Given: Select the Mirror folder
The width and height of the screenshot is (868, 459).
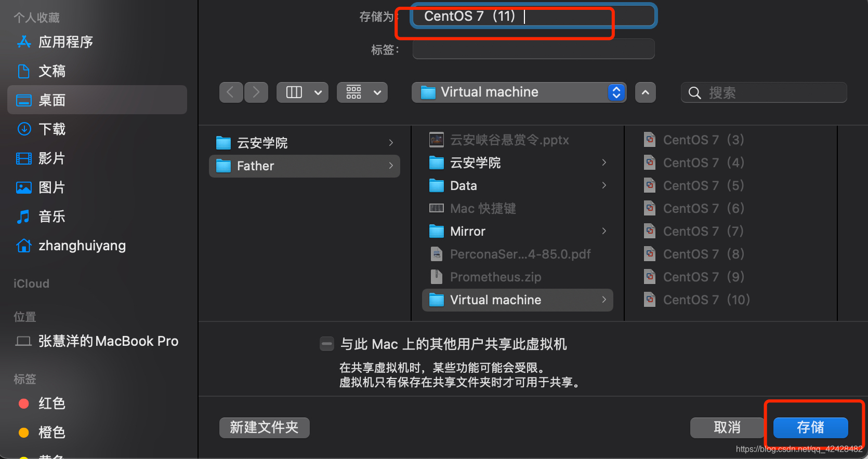Looking at the screenshot, I should (518, 232).
